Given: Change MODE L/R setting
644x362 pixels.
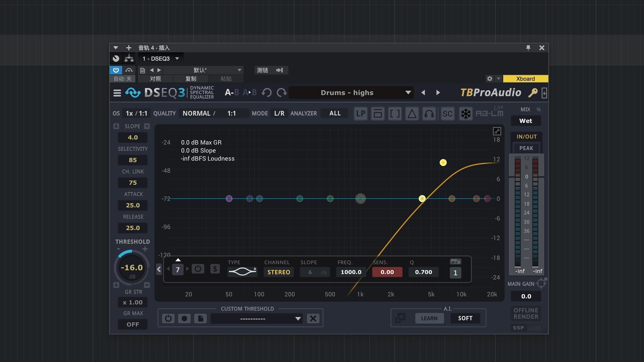Looking at the screenshot, I should pos(279,113).
